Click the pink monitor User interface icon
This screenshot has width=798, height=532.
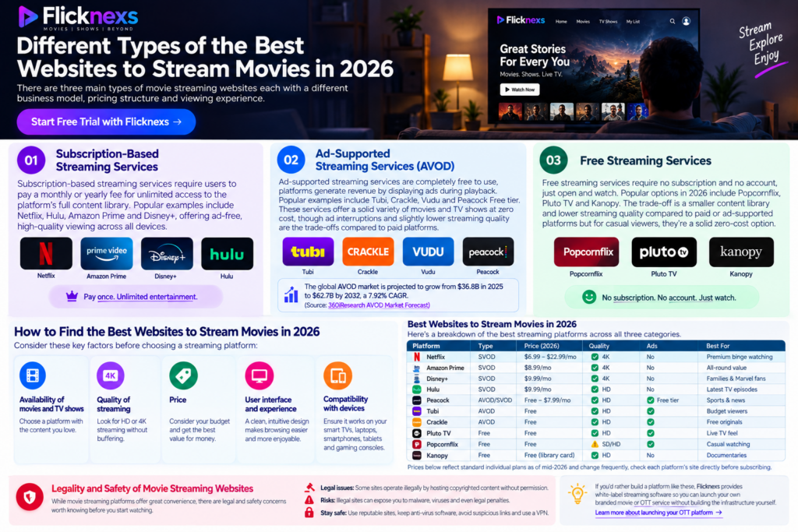pyautogui.click(x=259, y=376)
